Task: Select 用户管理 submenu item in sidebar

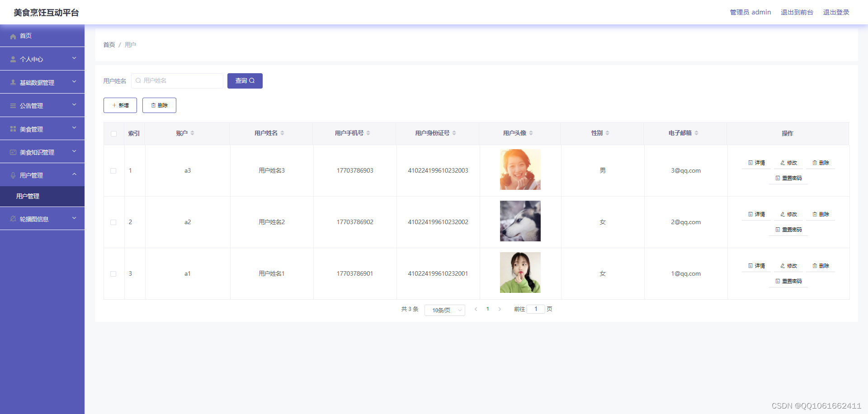Action: click(x=28, y=196)
